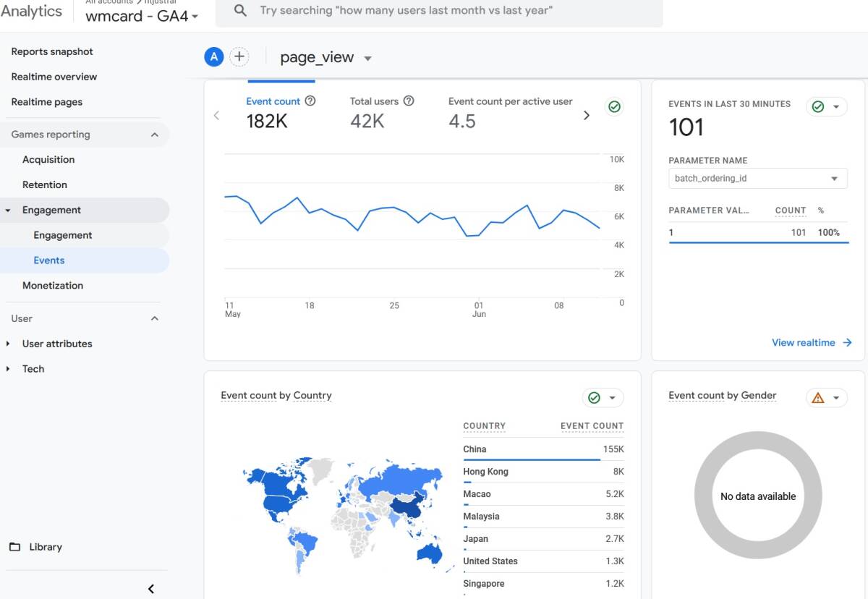Open status dropdown on Events in last 30 minutes
Viewport: 868px width, 599px height.
[x=827, y=106]
